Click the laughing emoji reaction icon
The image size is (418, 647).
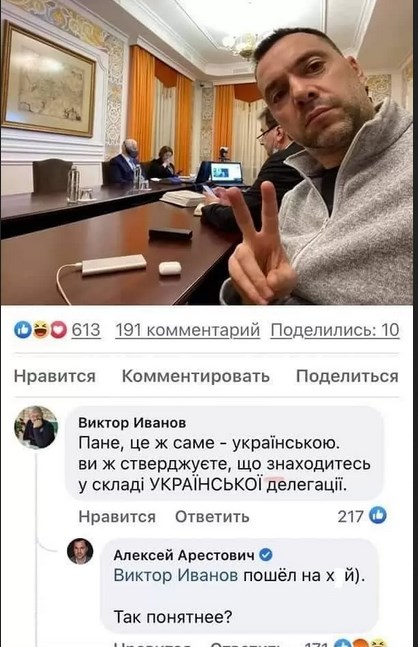point(40,330)
